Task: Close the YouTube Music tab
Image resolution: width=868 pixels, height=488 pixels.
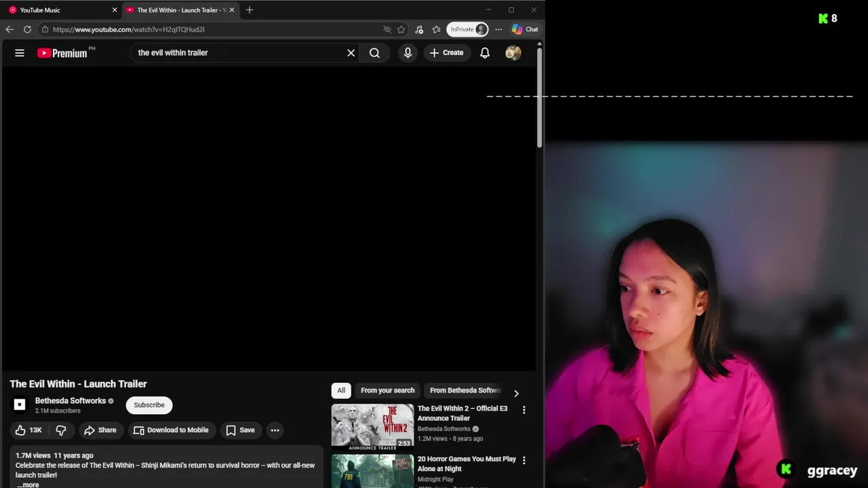Action: [x=114, y=10]
